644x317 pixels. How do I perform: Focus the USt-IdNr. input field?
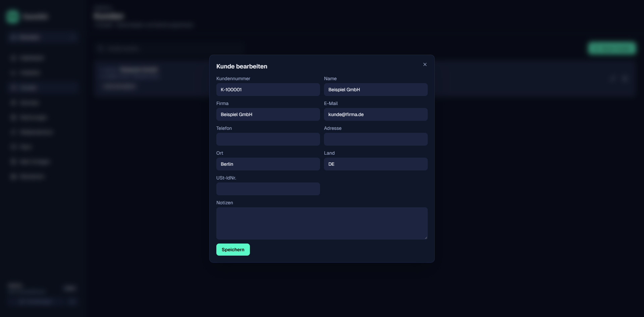268,189
